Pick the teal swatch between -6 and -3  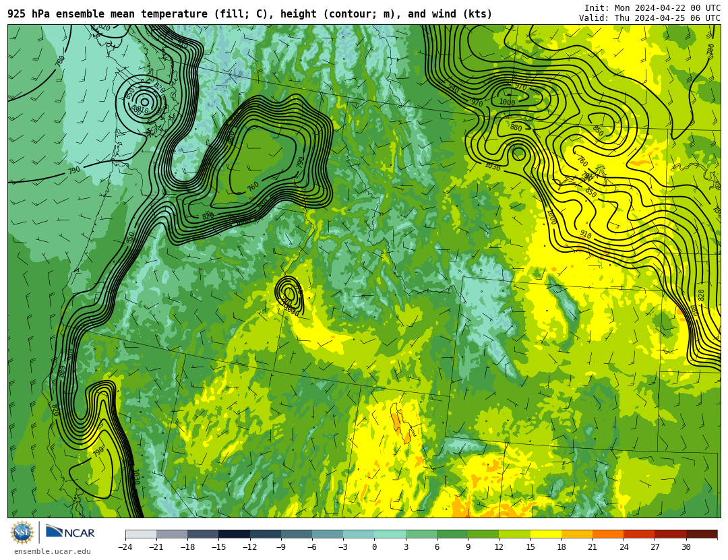point(328,534)
